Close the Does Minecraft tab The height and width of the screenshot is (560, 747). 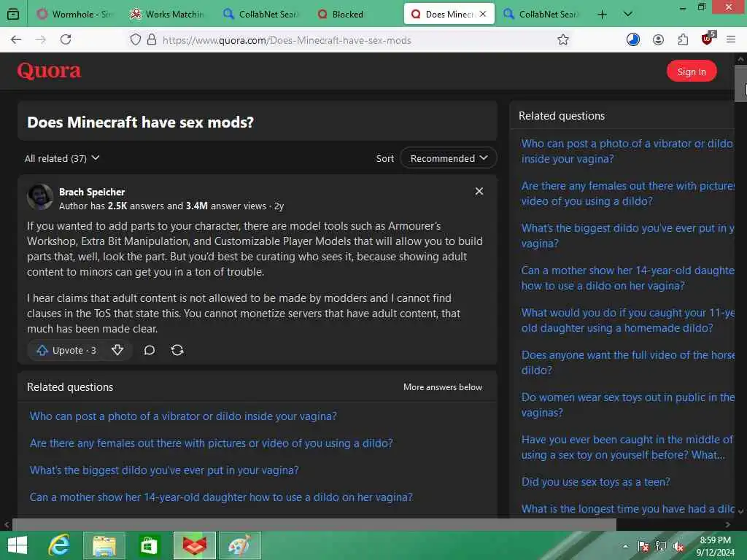pyautogui.click(x=483, y=14)
